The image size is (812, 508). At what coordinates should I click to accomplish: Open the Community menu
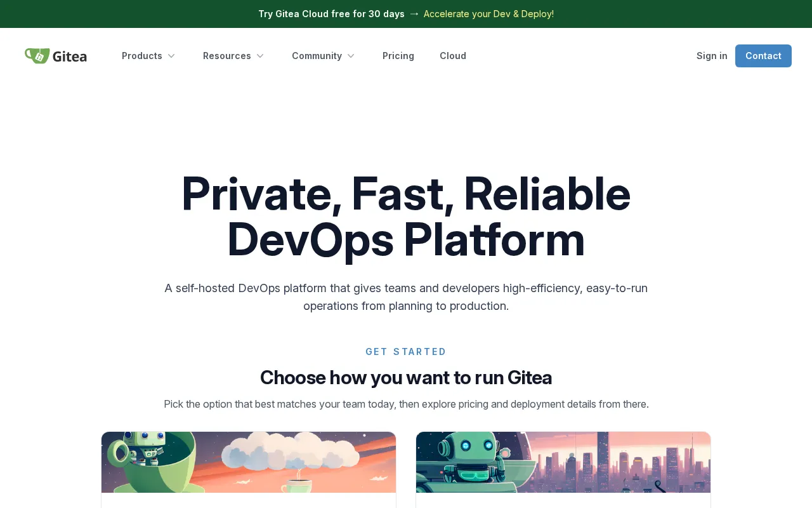[324, 56]
